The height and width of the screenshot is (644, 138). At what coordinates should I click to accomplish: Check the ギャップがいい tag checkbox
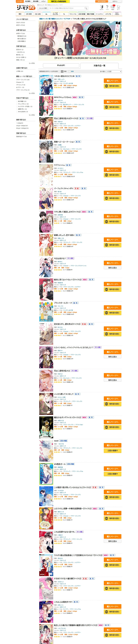click(17, 104)
